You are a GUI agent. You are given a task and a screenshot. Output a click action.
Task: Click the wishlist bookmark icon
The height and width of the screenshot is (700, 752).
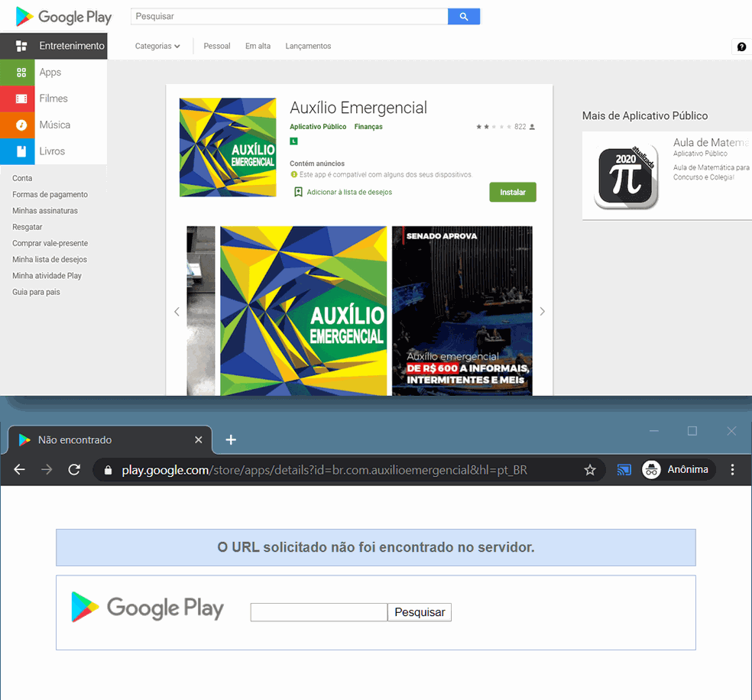(x=298, y=192)
